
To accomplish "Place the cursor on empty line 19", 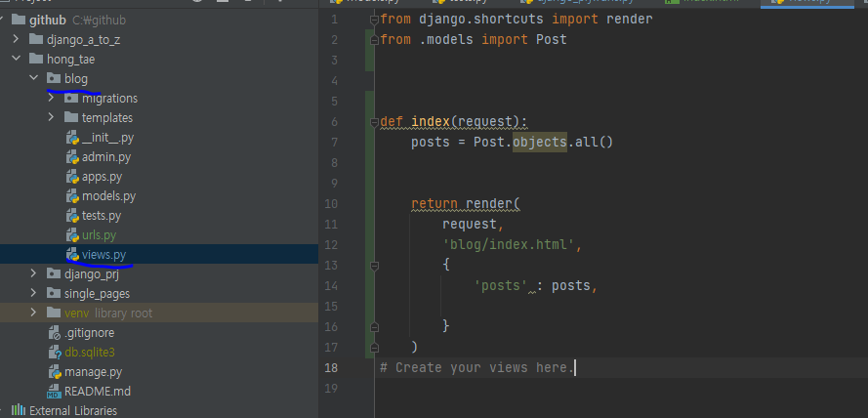I will (x=620, y=388).
